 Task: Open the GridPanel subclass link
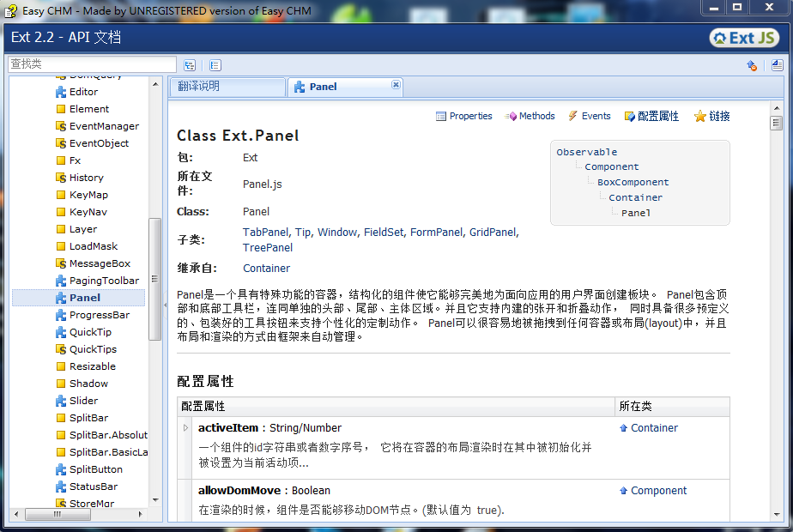click(493, 233)
